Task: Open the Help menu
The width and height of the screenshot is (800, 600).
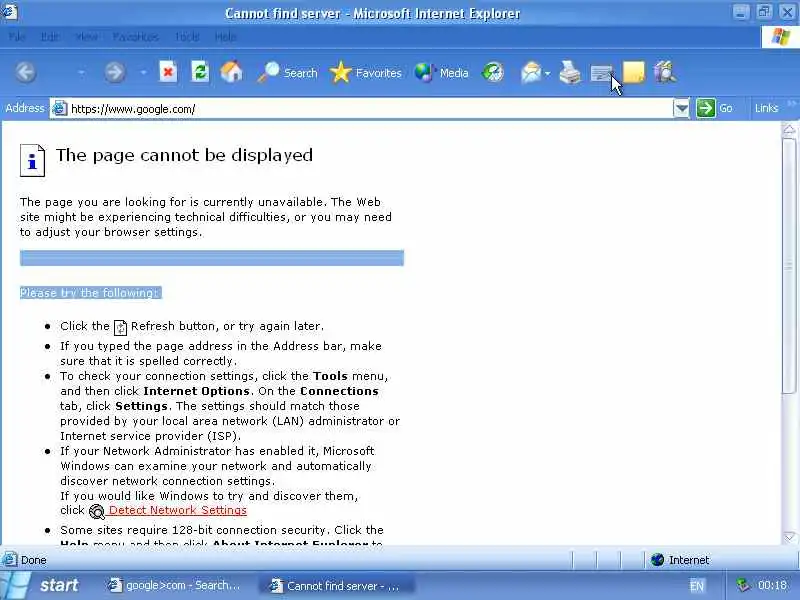Action: coord(225,37)
